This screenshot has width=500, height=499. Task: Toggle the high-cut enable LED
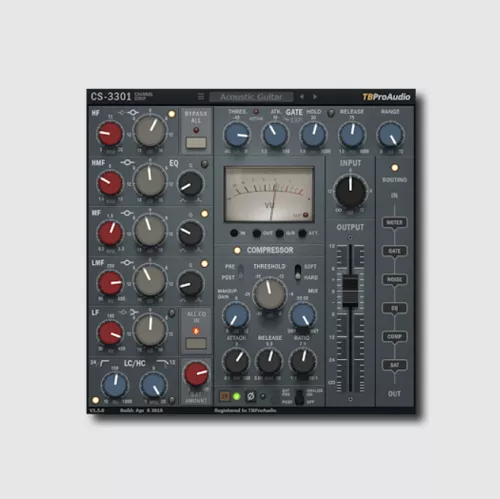tap(172, 400)
